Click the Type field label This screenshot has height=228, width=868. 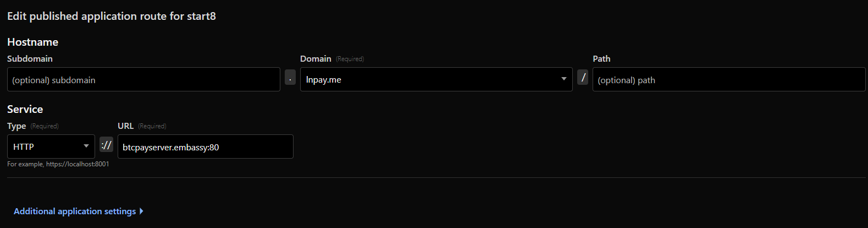[16, 126]
